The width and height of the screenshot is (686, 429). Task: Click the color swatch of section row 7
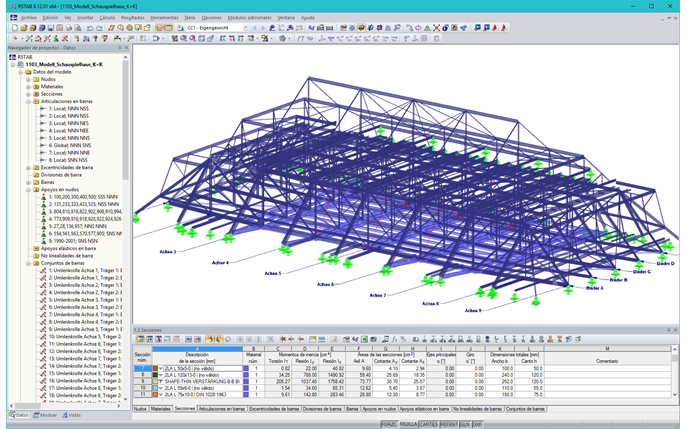(x=155, y=369)
